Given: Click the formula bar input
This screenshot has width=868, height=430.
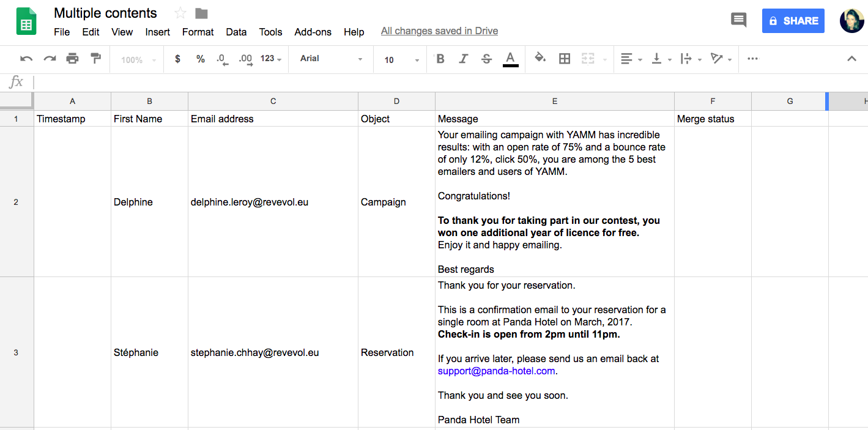Looking at the screenshot, I should coord(450,82).
